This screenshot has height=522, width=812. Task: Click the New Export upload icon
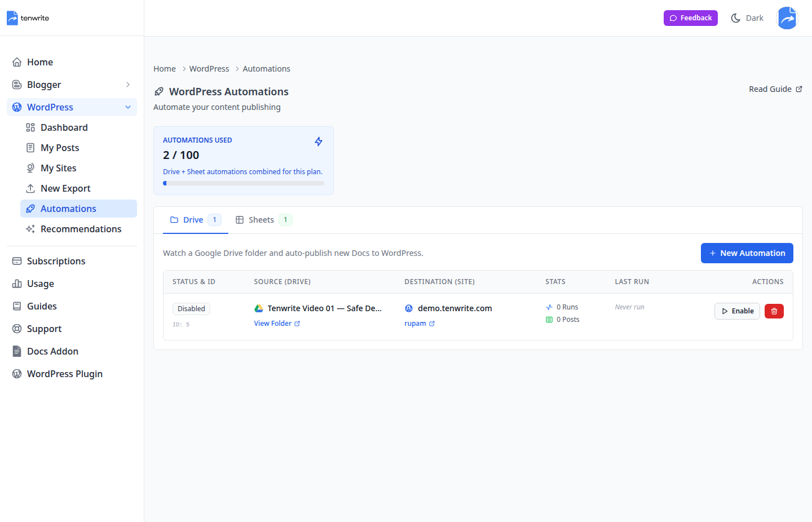[30, 188]
